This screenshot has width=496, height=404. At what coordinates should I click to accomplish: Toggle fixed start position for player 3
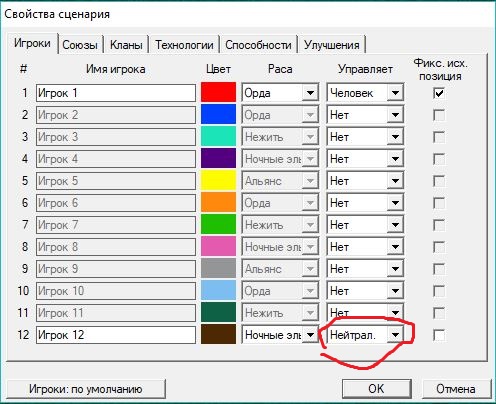439,137
